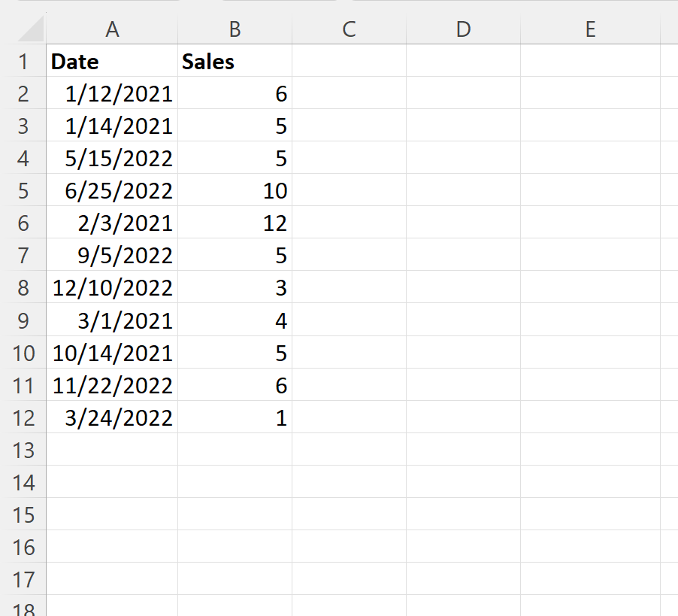Select the cell with sales value 10
The height and width of the screenshot is (616, 678).
click(235, 190)
